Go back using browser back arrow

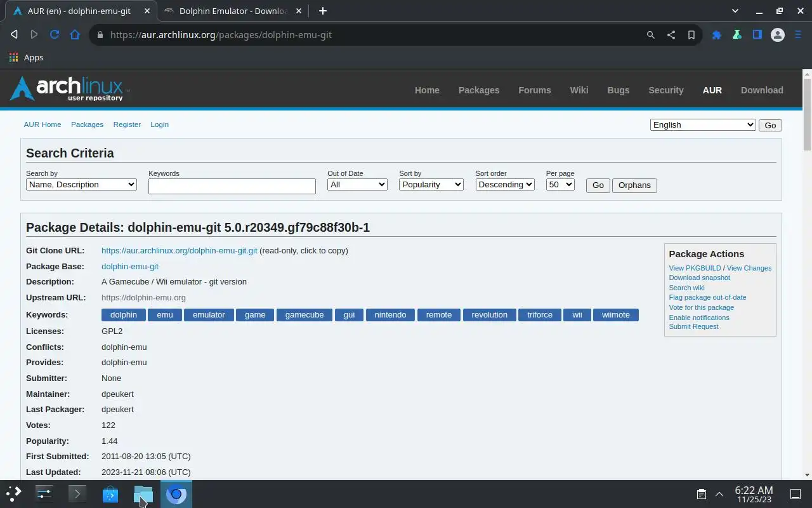point(14,35)
